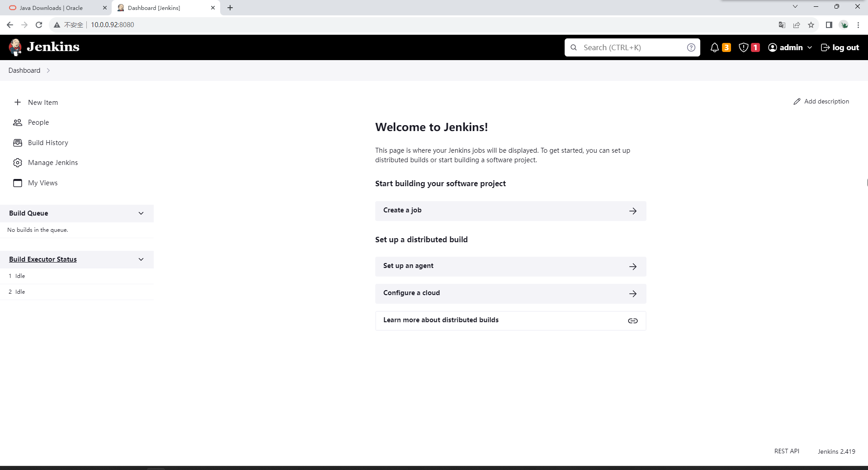Click the orange notification count badge 3

pos(726,47)
